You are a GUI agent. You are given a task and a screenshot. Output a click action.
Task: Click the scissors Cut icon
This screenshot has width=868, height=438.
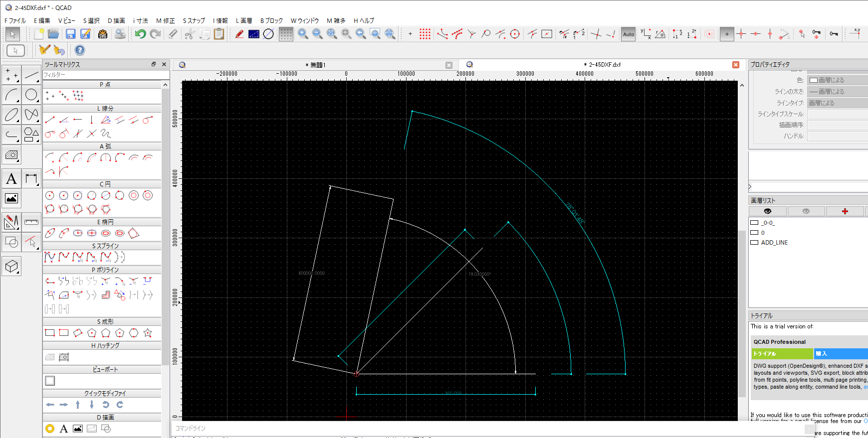coord(189,34)
